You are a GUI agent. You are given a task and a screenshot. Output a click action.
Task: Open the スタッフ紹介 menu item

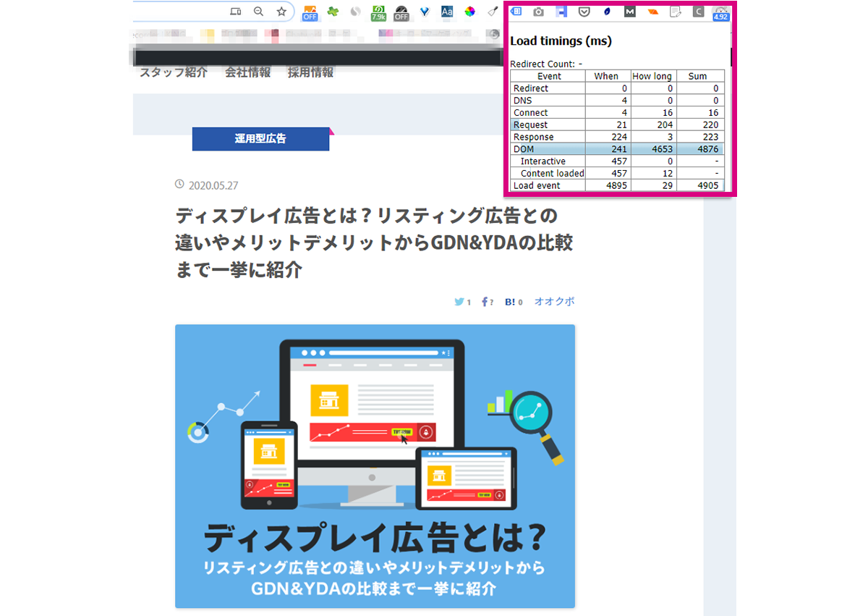[174, 72]
